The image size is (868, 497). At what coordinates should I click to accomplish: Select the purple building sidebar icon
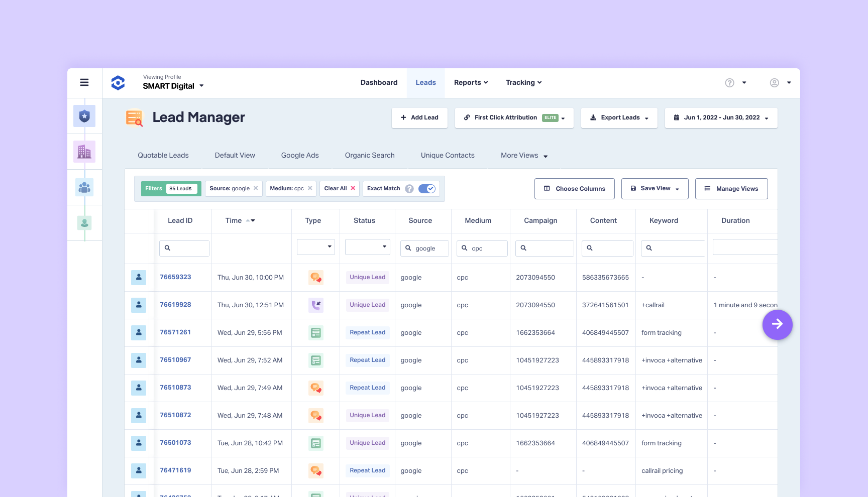coord(84,152)
